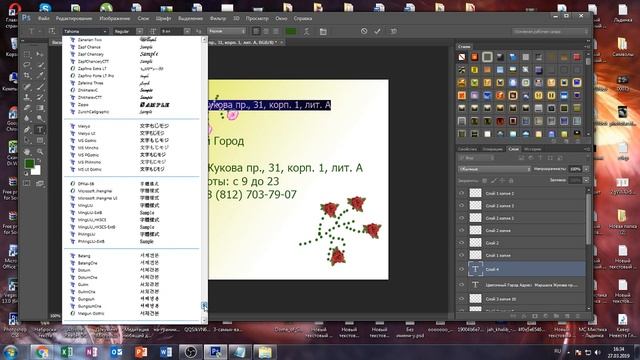Image resolution: width=640 pixels, height=360 pixels.
Task: Click the create new layer icon
Action: (x=567, y=316)
